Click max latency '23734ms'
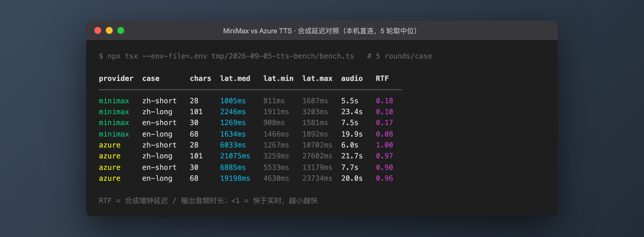 [x=317, y=178]
